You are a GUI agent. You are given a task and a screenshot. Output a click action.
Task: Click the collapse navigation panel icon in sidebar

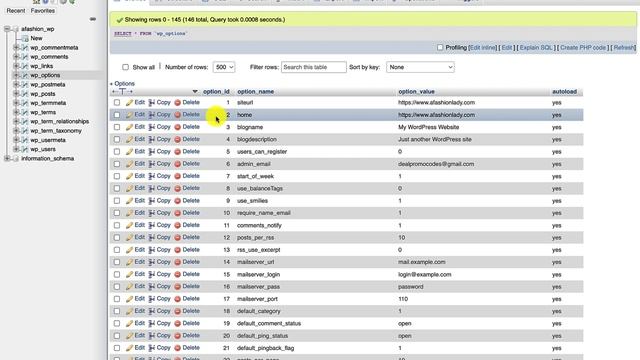point(93,19)
